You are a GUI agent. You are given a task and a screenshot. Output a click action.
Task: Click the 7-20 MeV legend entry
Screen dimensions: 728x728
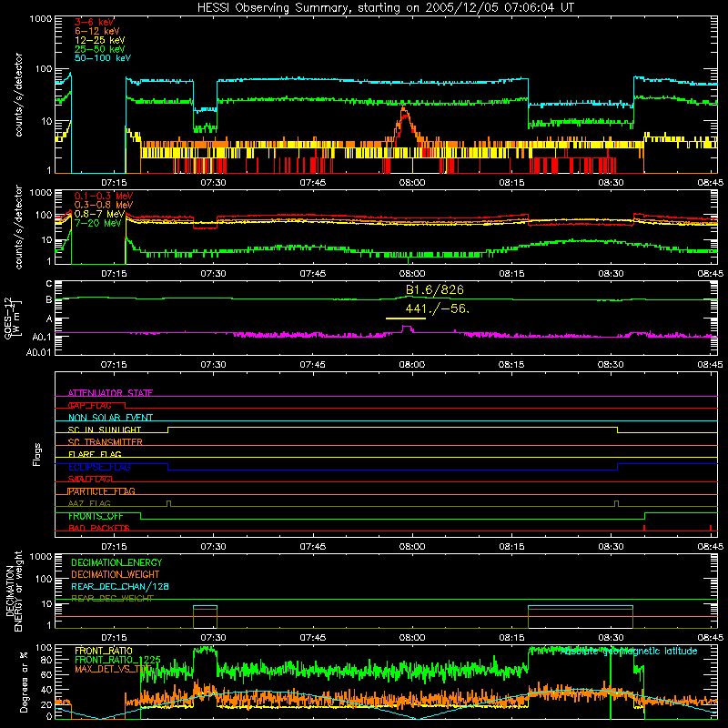tap(98, 223)
